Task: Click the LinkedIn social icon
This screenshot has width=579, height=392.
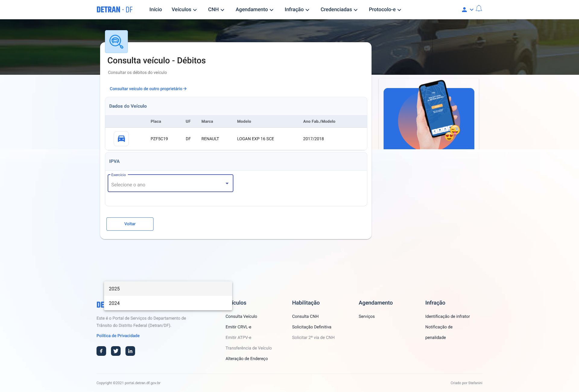Action: tap(130, 351)
